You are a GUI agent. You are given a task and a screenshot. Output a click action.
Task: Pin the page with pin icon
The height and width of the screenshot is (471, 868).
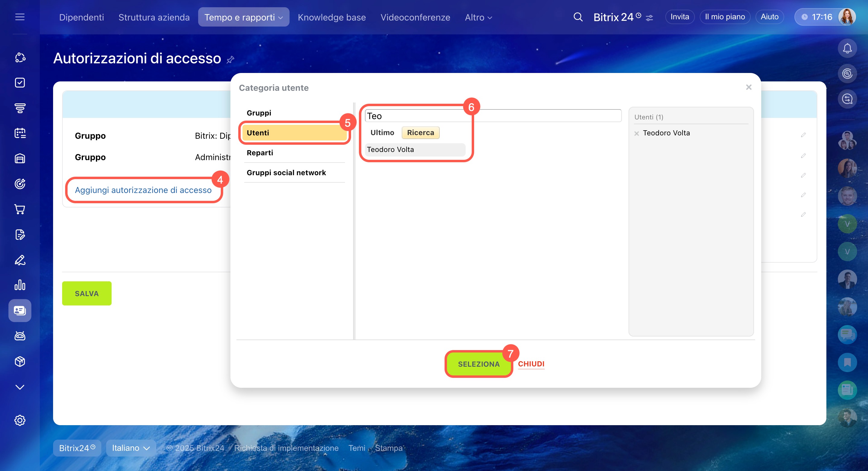click(230, 60)
